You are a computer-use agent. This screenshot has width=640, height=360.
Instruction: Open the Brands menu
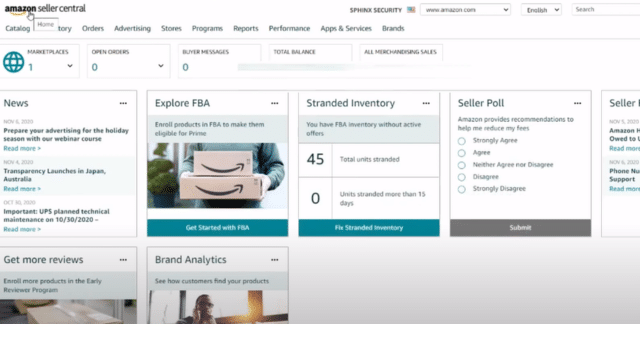393,28
